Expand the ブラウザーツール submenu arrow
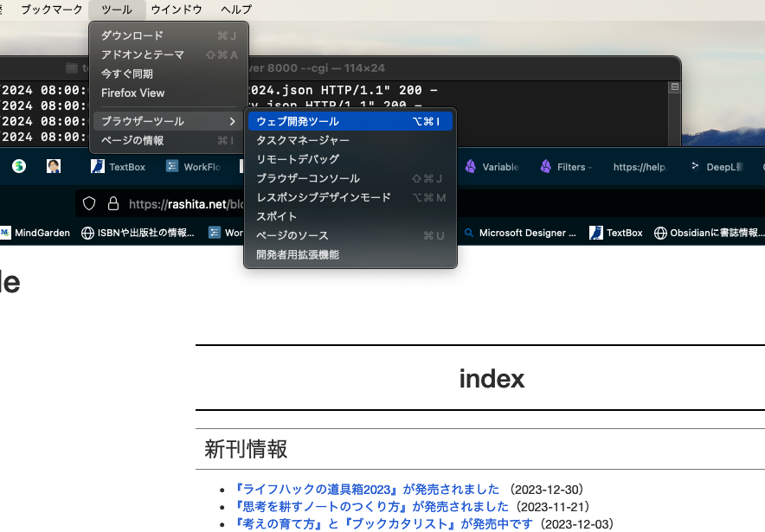765x532 pixels. pyautogui.click(x=232, y=121)
